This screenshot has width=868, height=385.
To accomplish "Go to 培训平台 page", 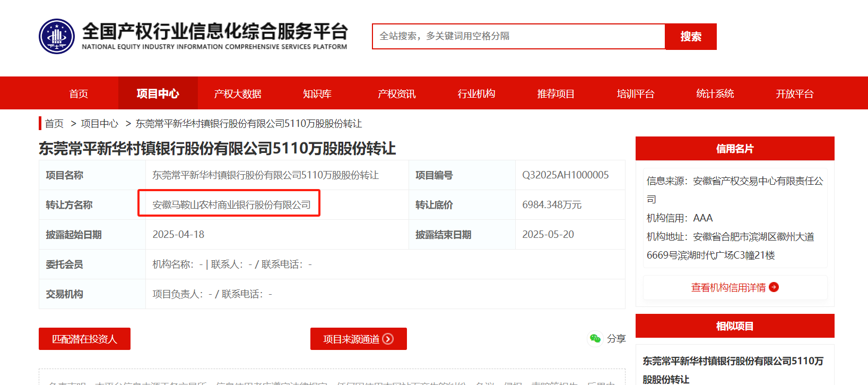I will point(636,93).
